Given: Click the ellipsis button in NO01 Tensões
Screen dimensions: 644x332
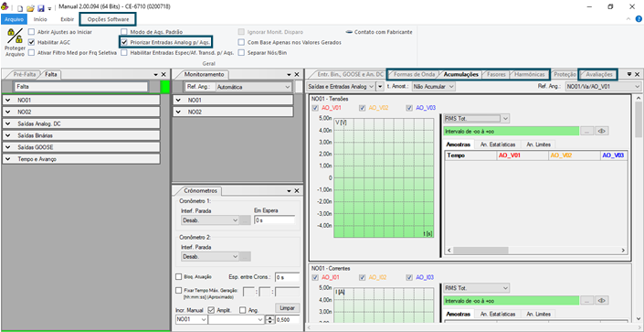Looking at the screenshot, I should point(587,131).
